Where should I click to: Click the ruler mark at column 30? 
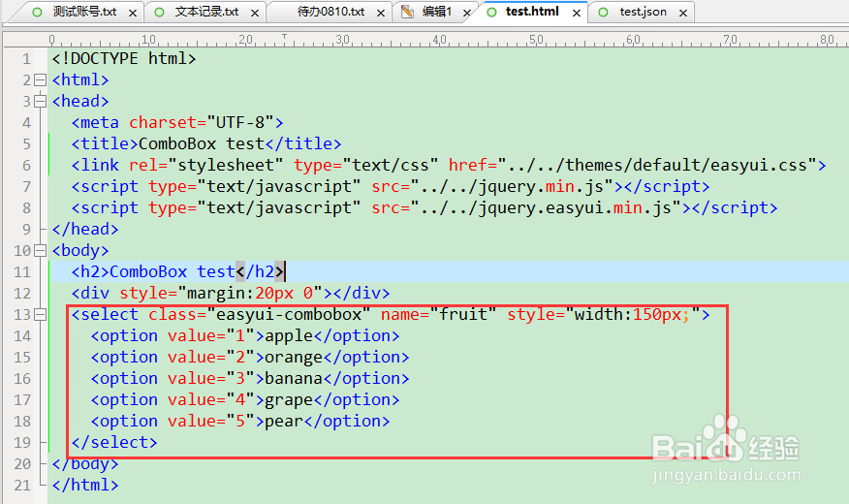point(342,40)
